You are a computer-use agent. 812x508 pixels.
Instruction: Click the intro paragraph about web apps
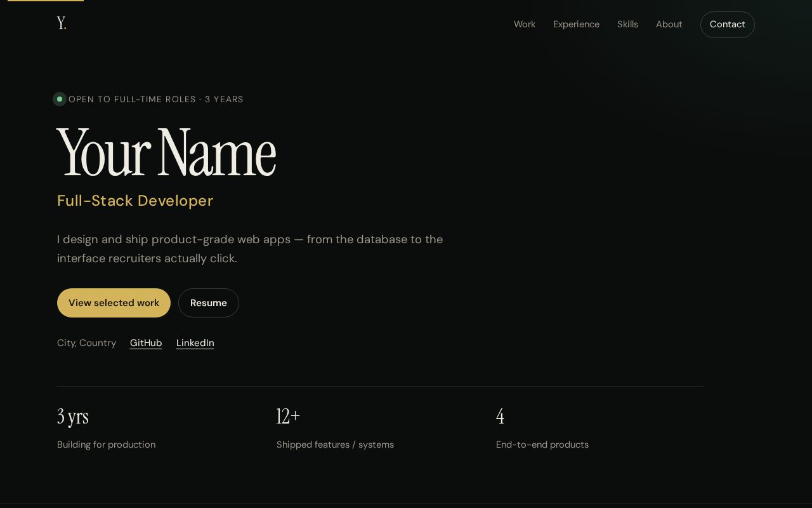pos(250,249)
